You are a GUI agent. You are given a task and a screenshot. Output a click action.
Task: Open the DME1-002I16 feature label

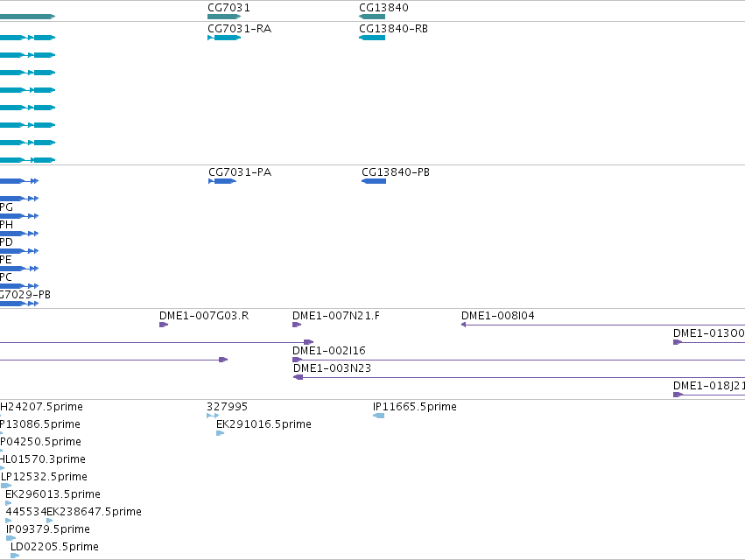pyautogui.click(x=329, y=351)
